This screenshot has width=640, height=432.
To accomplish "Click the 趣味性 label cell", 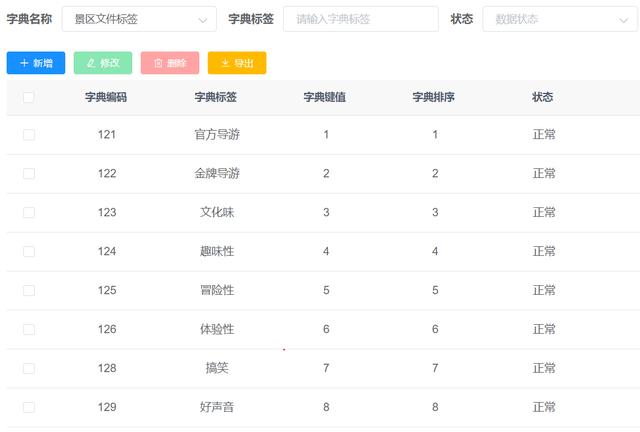I will click(217, 251).
